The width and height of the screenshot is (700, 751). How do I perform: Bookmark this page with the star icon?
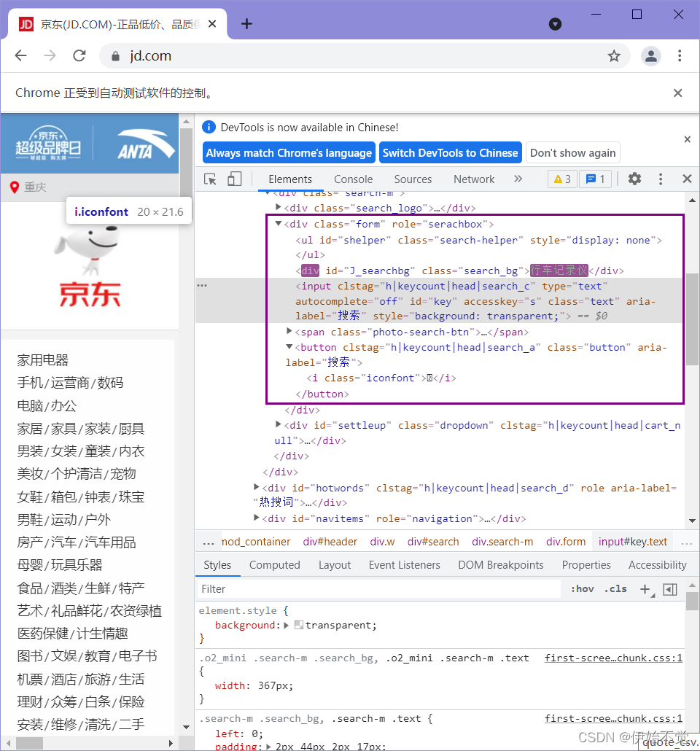pyautogui.click(x=614, y=56)
